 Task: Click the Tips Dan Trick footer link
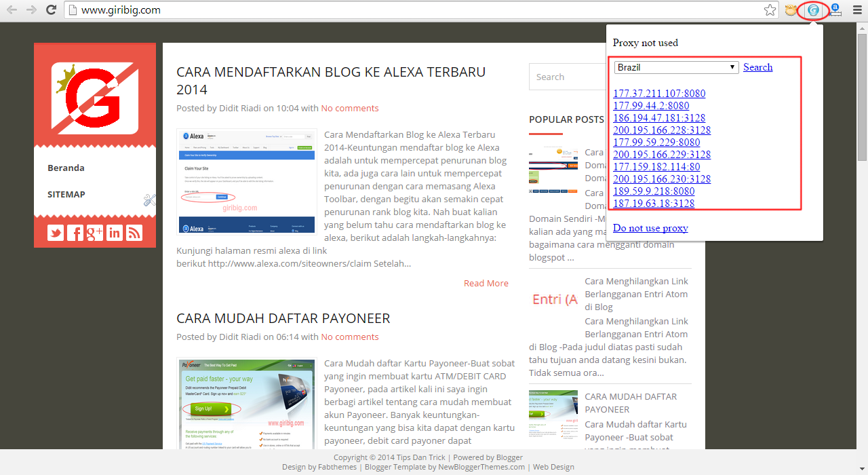[420, 457]
